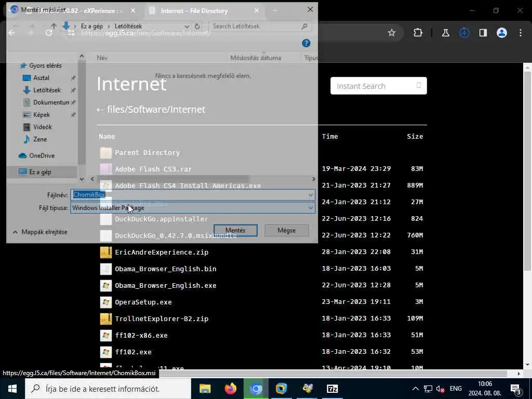Click the up-folder arrow in the save dialog

point(54,26)
